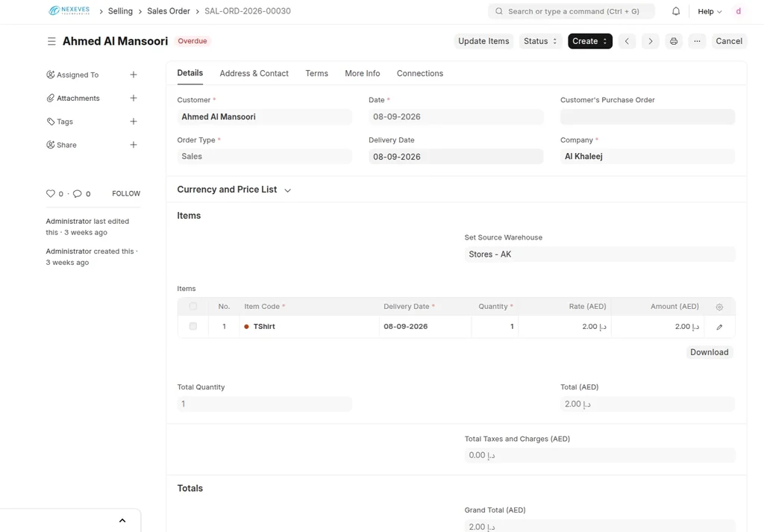Add a tag with plus icon
Image resolution: width=764 pixels, height=532 pixels.
click(x=134, y=122)
